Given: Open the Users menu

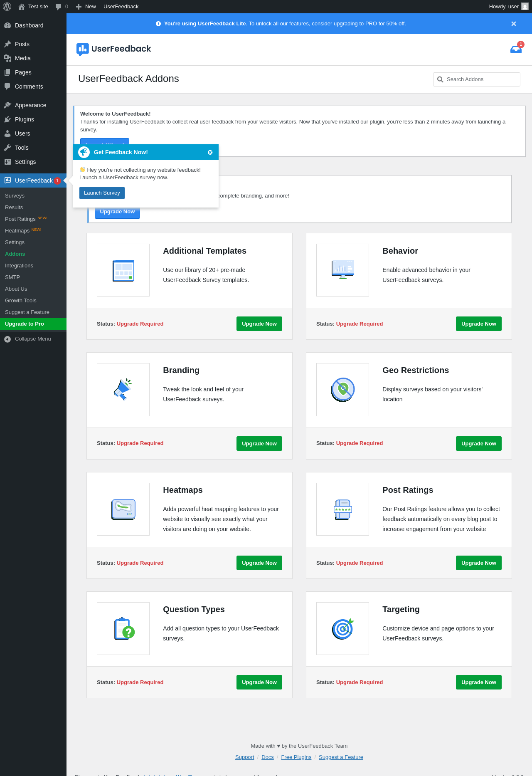Looking at the screenshot, I should point(33,133).
